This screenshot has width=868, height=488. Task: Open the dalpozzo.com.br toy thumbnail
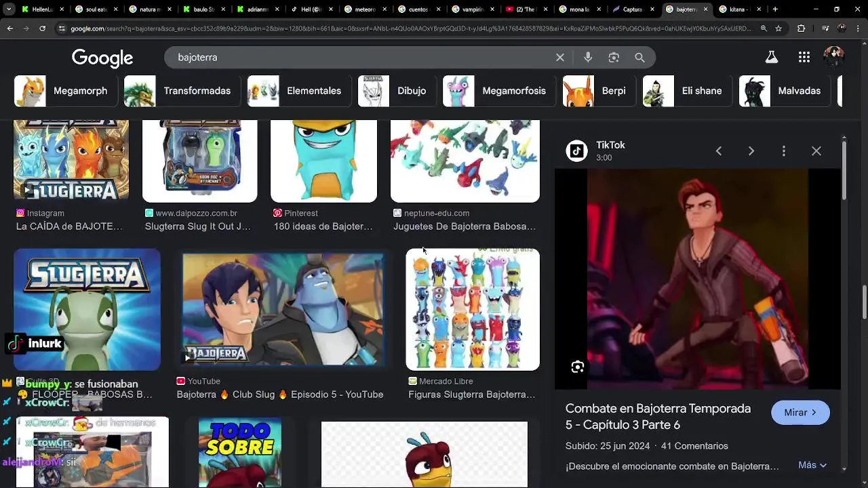point(200,161)
